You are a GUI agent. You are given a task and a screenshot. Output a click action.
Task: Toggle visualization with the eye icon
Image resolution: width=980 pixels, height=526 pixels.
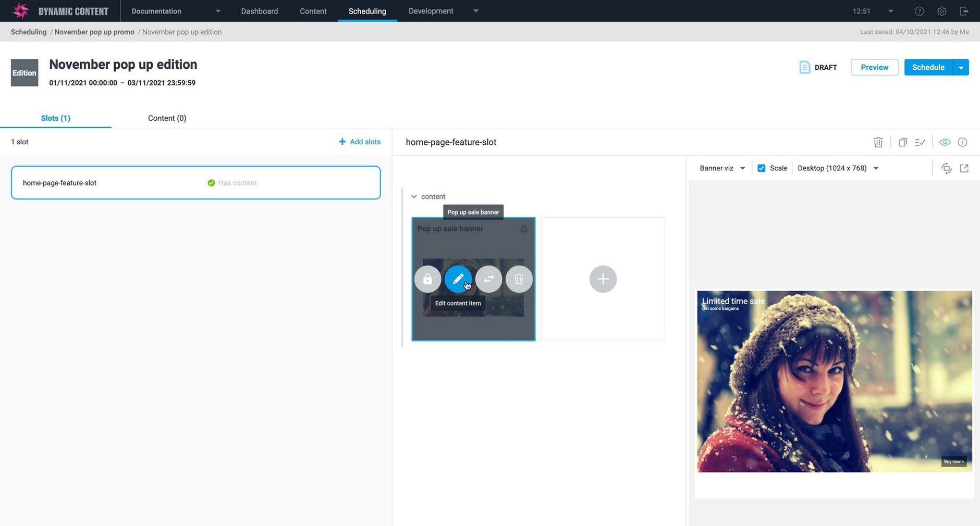(945, 142)
